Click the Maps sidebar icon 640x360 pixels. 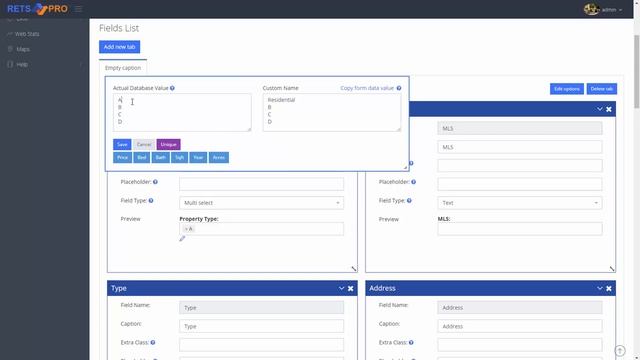pos(10,49)
